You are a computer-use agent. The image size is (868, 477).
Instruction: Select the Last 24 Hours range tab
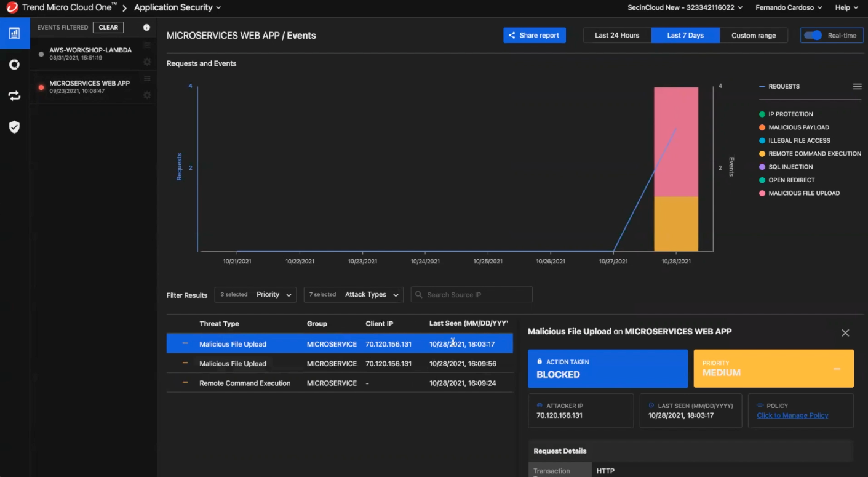(x=617, y=36)
